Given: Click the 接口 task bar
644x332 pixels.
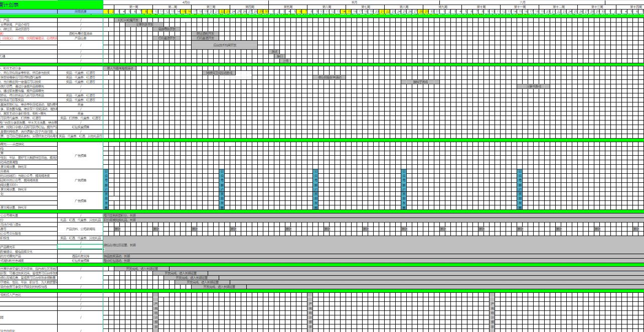Looking at the screenshot, I should pos(280,56).
